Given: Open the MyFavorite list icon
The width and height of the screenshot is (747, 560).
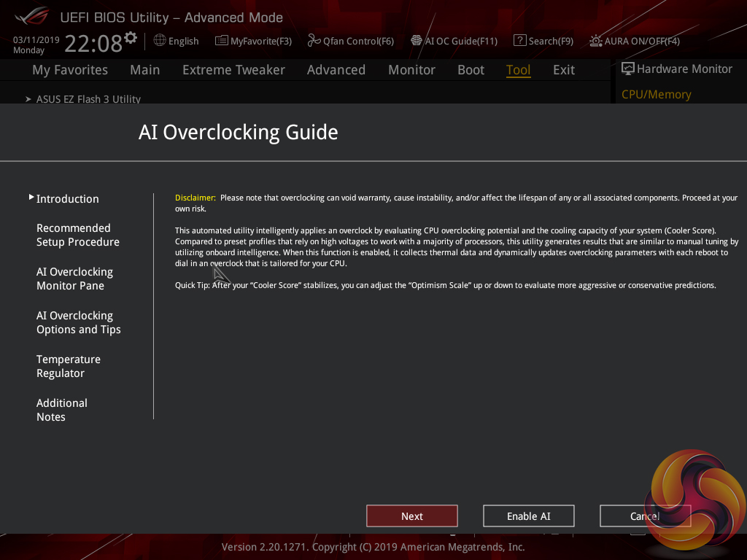Looking at the screenshot, I should tap(222, 41).
